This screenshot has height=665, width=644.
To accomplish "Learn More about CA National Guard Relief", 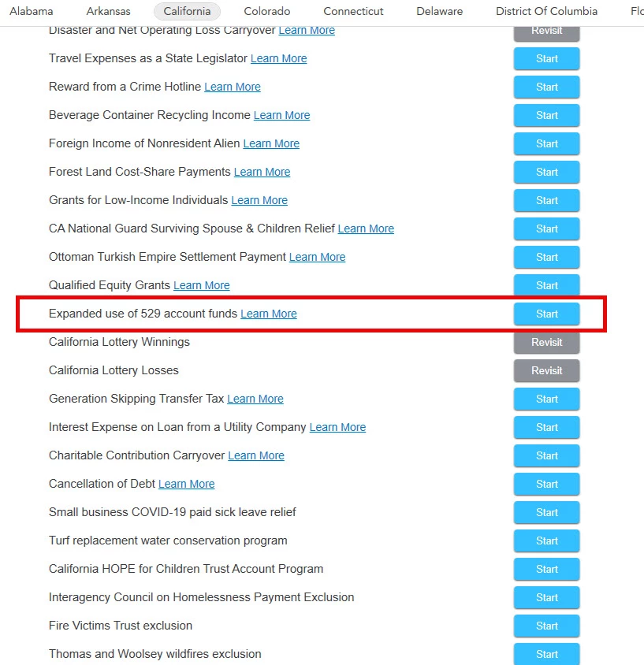I will click(x=366, y=229).
